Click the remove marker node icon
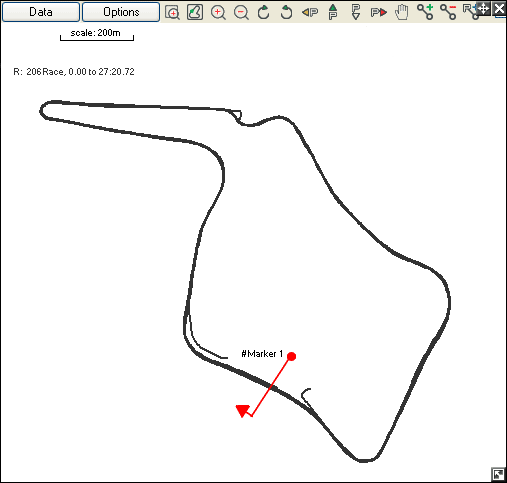 [x=448, y=12]
